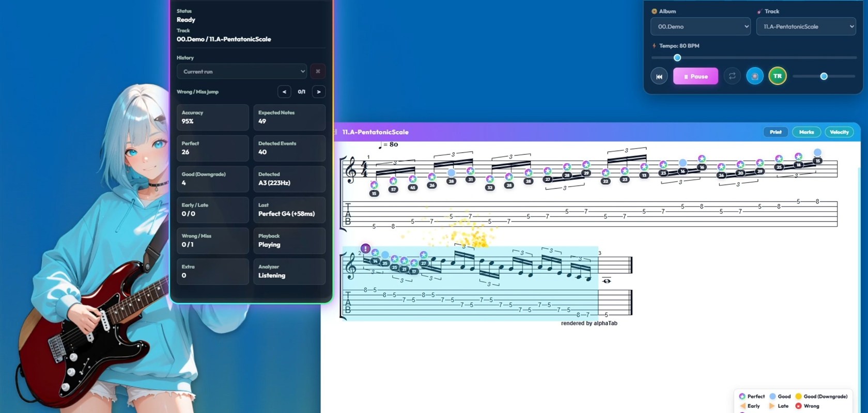
Task: Click the perfect star above badge 20
Action: coord(740,165)
